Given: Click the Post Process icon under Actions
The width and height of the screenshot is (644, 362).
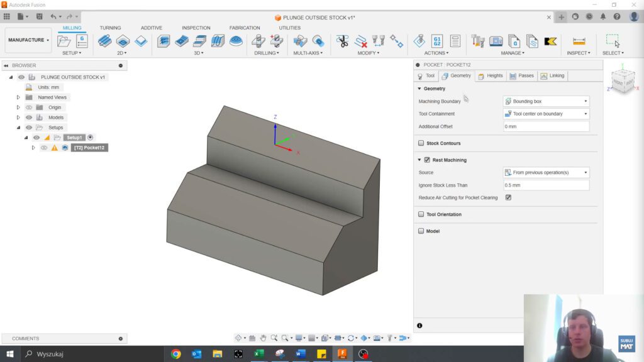Looking at the screenshot, I should point(436,41).
